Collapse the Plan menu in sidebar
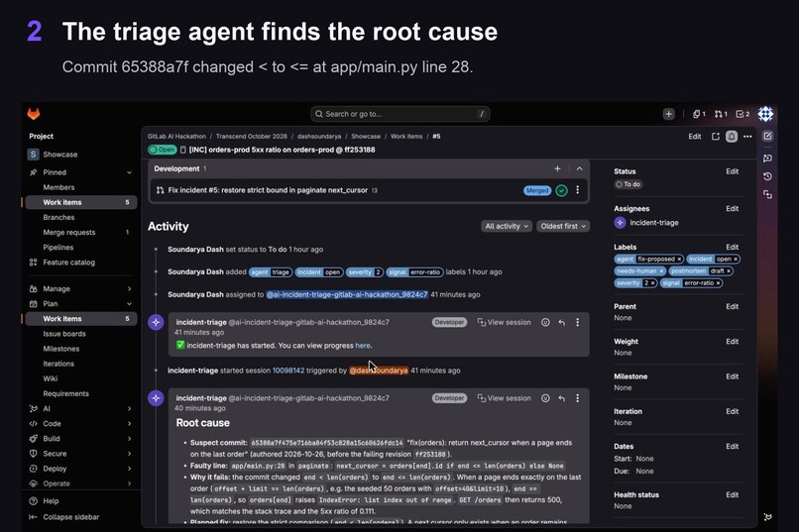799x532 pixels. 129,304
